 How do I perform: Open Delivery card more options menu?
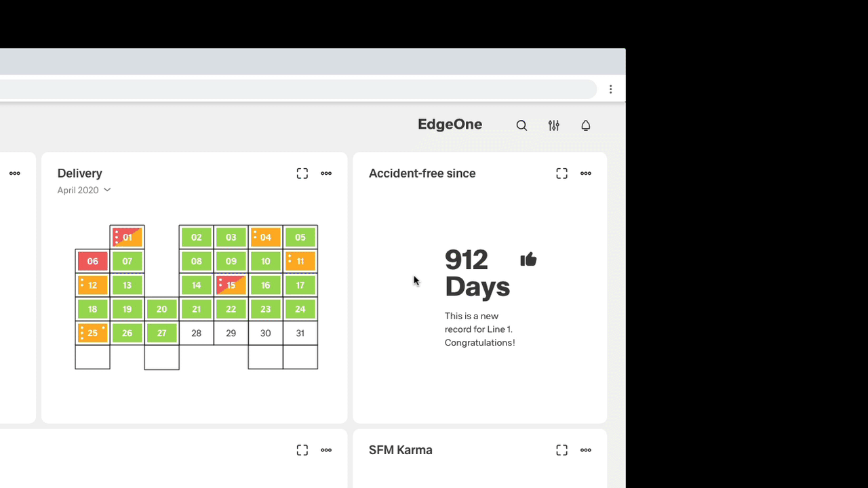(326, 174)
